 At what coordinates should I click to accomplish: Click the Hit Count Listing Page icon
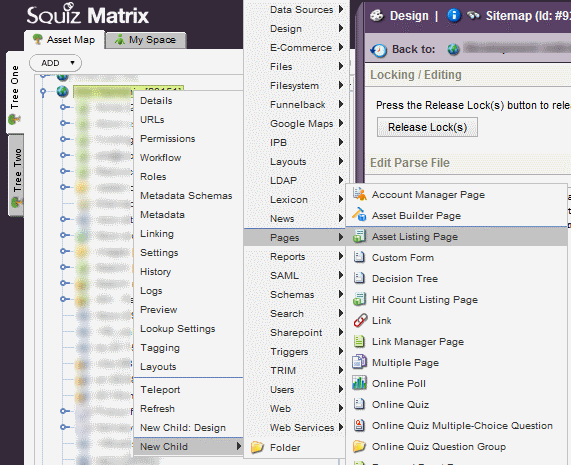(x=359, y=299)
